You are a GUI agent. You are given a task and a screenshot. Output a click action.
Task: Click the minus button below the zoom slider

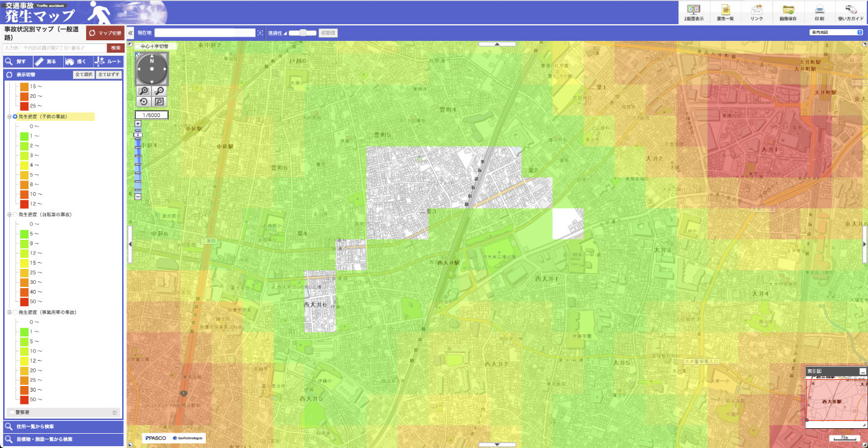pyautogui.click(x=138, y=197)
